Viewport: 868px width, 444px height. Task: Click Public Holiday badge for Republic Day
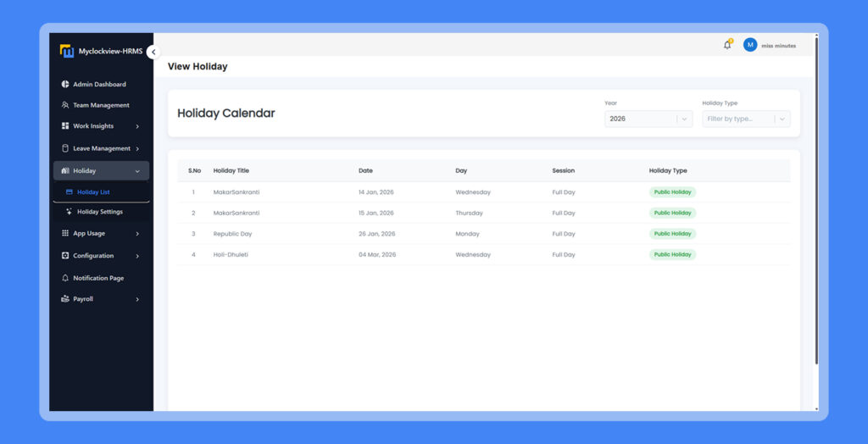point(672,234)
